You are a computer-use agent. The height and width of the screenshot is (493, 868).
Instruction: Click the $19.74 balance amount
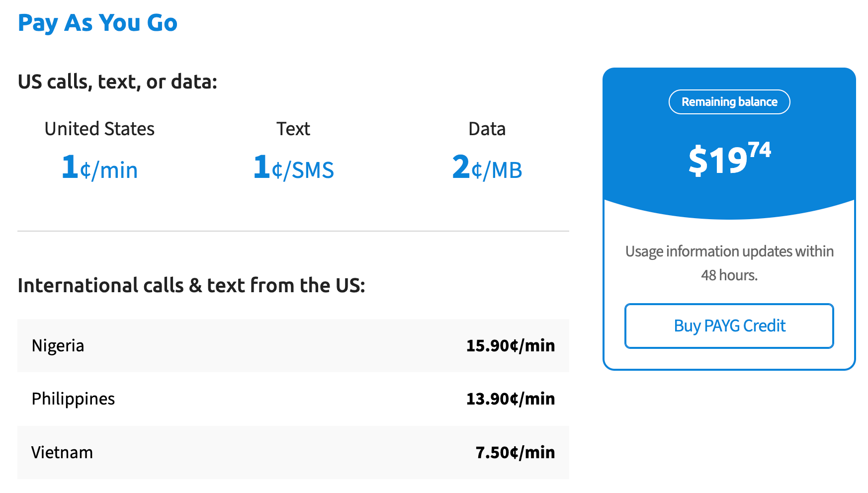[x=729, y=159]
